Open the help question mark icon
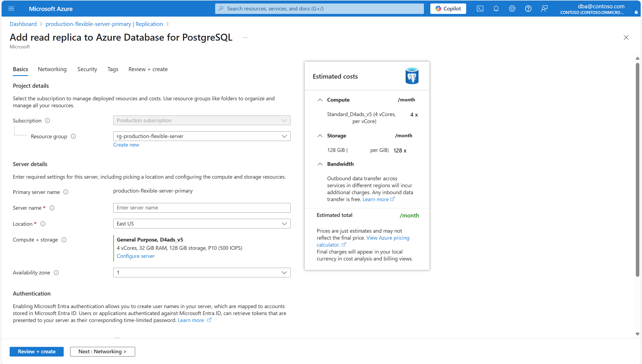The image size is (642, 364). pos(528,9)
